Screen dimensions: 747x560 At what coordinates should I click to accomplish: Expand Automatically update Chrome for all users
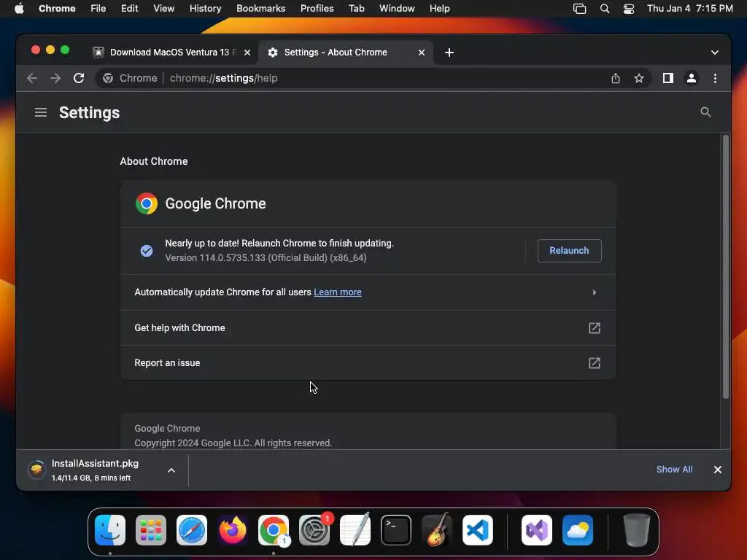pos(368,292)
